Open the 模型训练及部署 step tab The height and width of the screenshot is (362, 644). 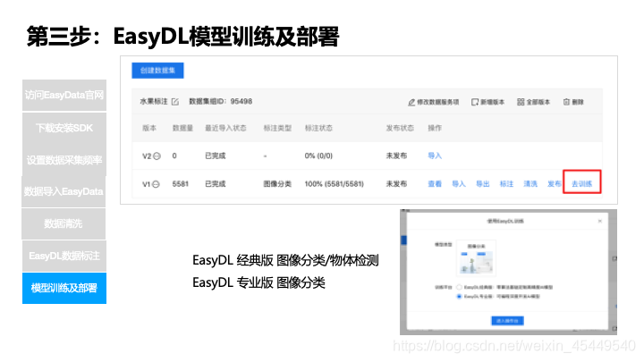click(x=64, y=288)
